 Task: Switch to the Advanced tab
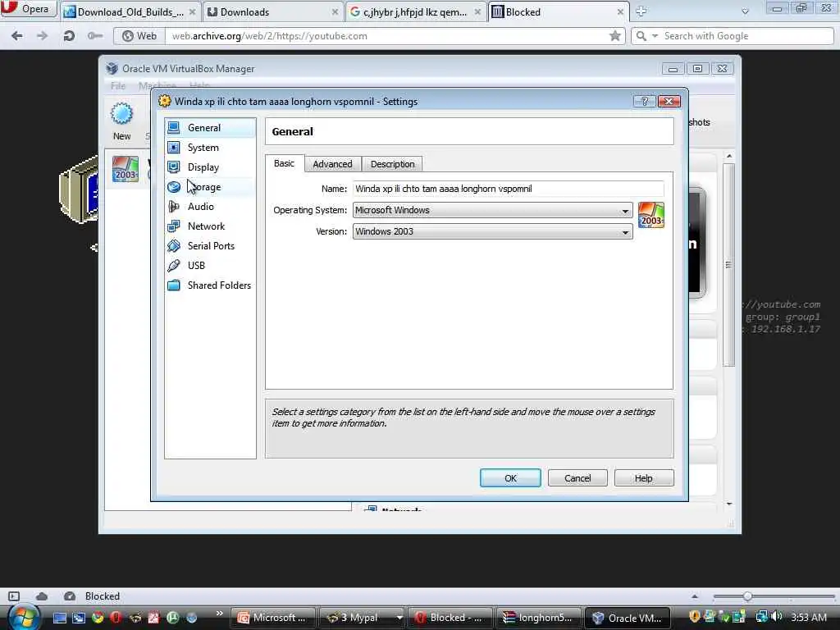333,164
